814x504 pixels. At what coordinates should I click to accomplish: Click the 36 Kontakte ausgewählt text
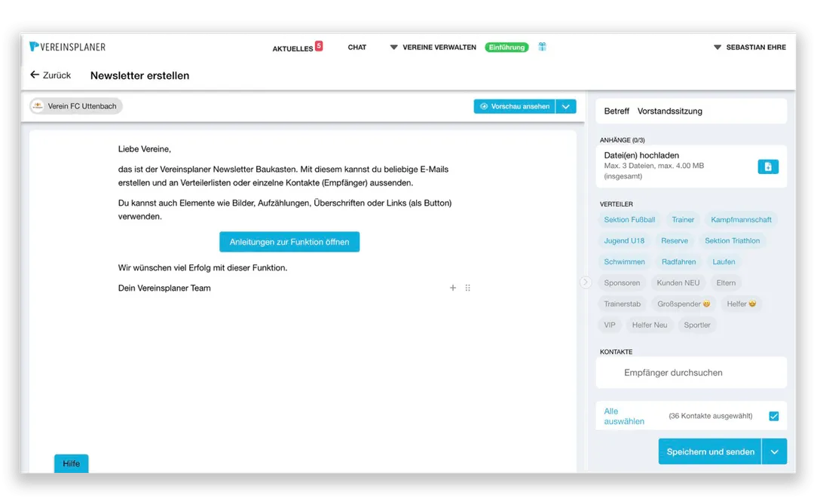pyautogui.click(x=710, y=416)
